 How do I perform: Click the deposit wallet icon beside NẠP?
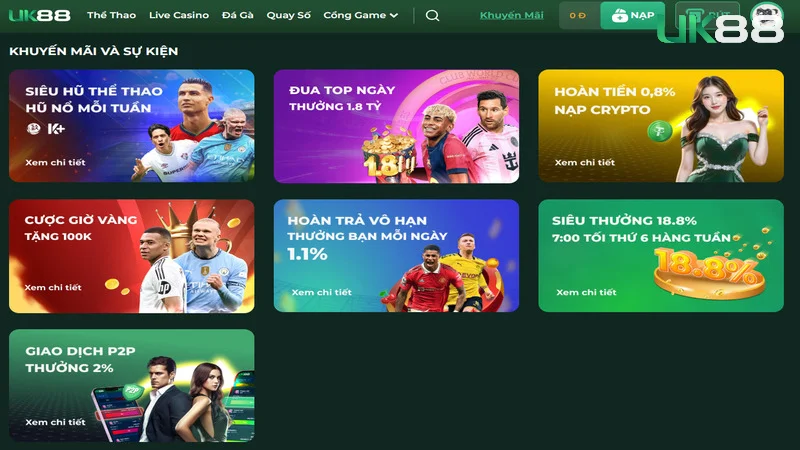[619, 15]
